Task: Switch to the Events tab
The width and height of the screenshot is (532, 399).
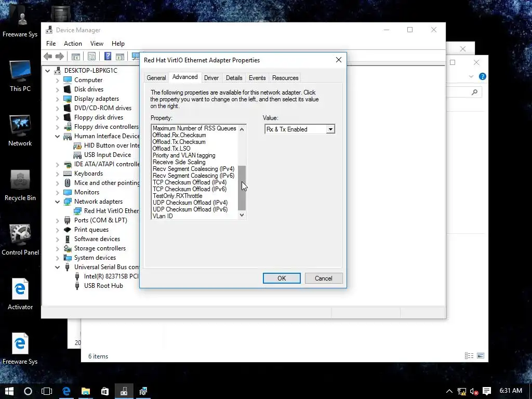Action: click(x=257, y=78)
